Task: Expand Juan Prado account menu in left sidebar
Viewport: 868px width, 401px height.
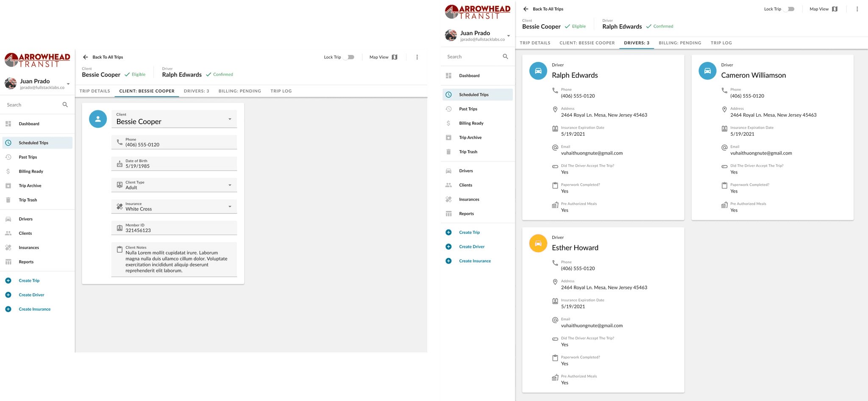Action: pos(68,84)
